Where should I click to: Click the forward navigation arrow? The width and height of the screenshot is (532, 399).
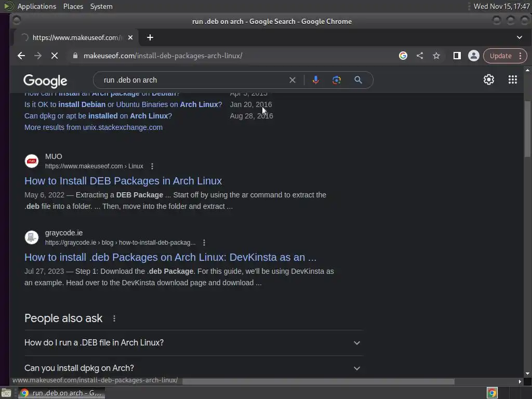coord(37,56)
